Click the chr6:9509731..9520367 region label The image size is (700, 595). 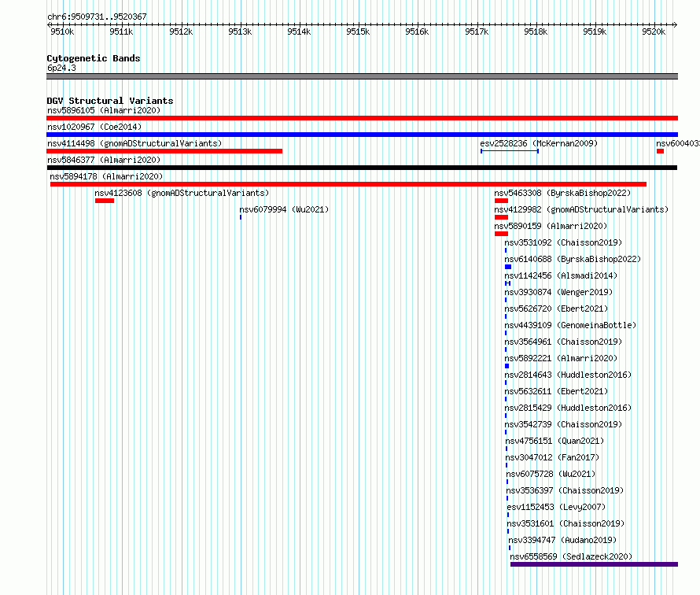97,17
